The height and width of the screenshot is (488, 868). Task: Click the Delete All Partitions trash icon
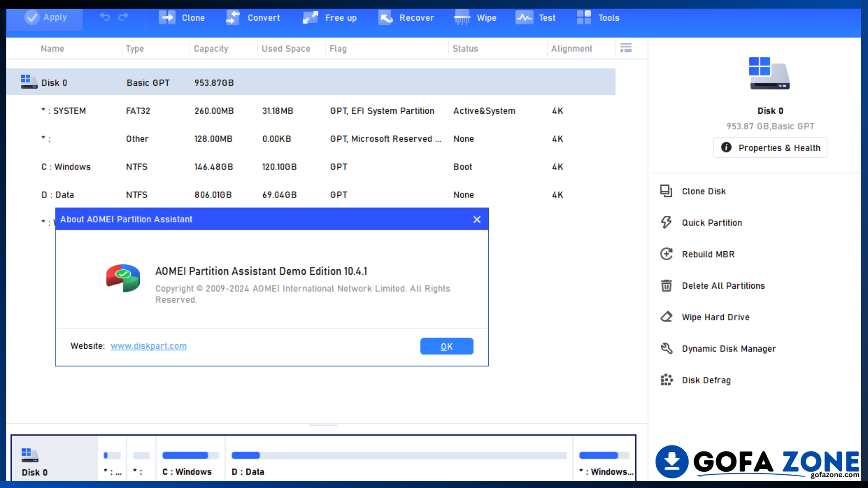click(666, 286)
